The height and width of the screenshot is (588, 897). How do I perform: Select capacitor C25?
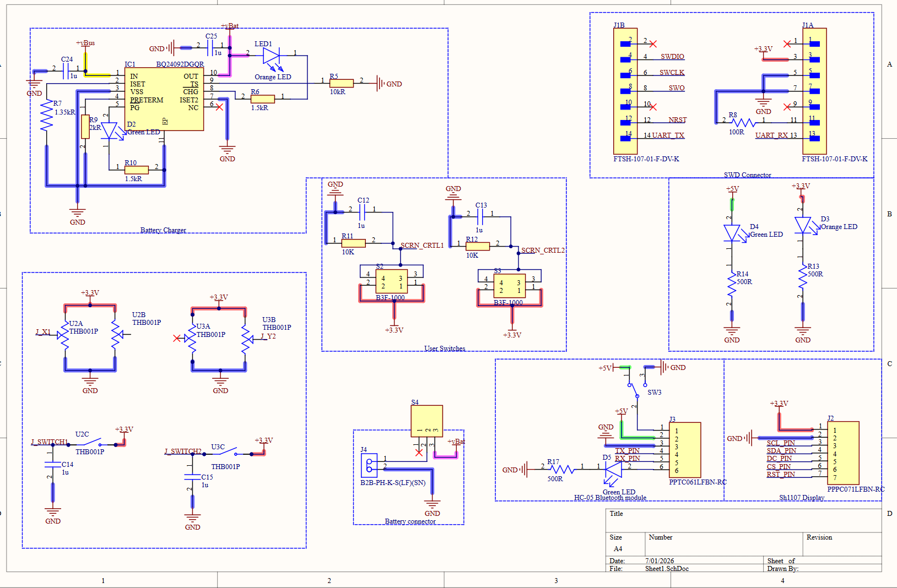tap(211, 48)
